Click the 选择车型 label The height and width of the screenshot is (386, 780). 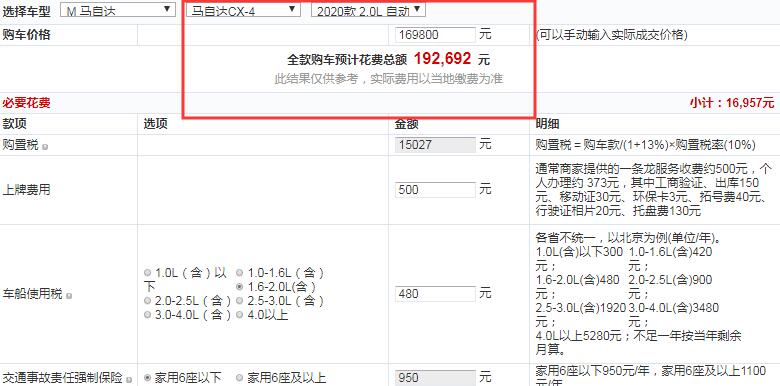tap(26, 10)
